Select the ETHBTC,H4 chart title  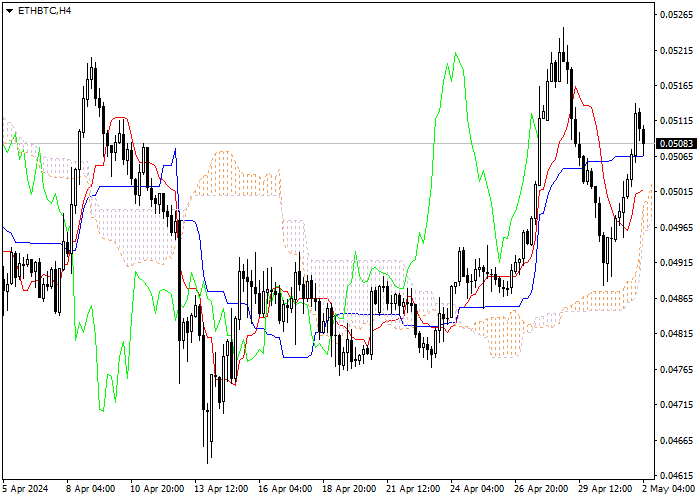pyautogui.click(x=44, y=11)
